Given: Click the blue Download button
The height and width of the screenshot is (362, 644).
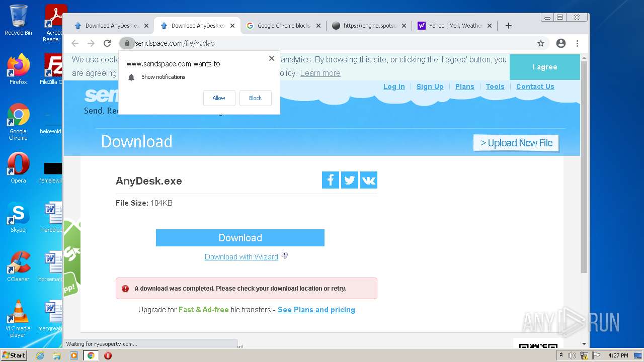Looking at the screenshot, I should [x=240, y=238].
